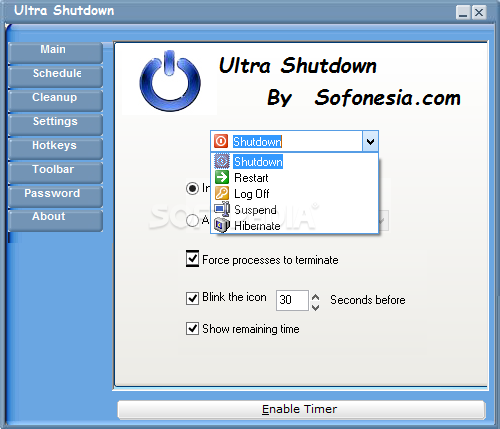Select the Hibernate icon in list
The height and width of the screenshot is (429, 500).
222,225
